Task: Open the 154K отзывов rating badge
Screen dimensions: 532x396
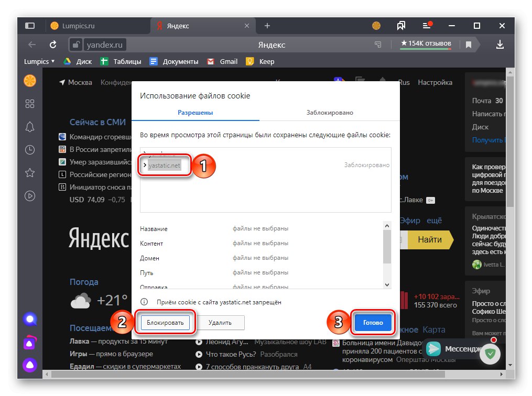Action: coord(426,43)
